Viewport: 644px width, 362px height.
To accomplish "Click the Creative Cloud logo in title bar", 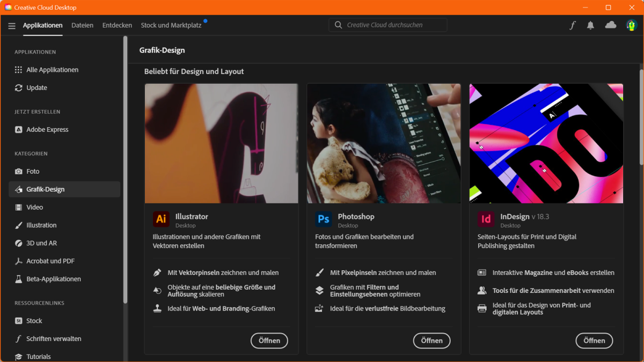I will click(9, 8).
